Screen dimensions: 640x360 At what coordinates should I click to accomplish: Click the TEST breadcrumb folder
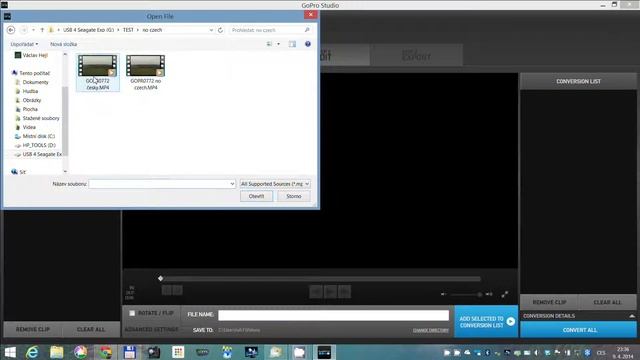click(128, 30)
